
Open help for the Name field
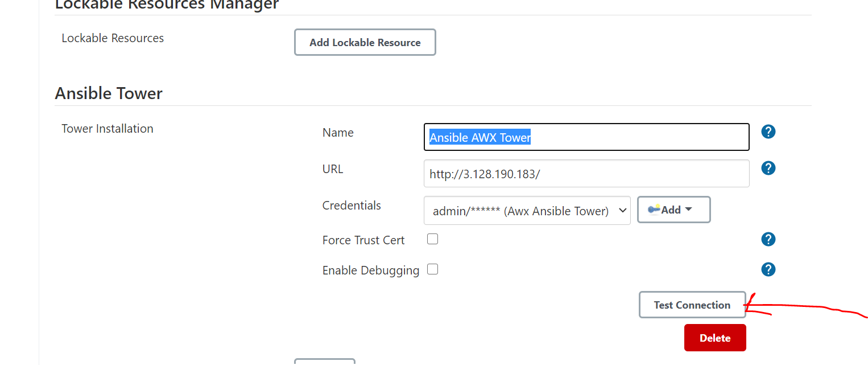768,132
